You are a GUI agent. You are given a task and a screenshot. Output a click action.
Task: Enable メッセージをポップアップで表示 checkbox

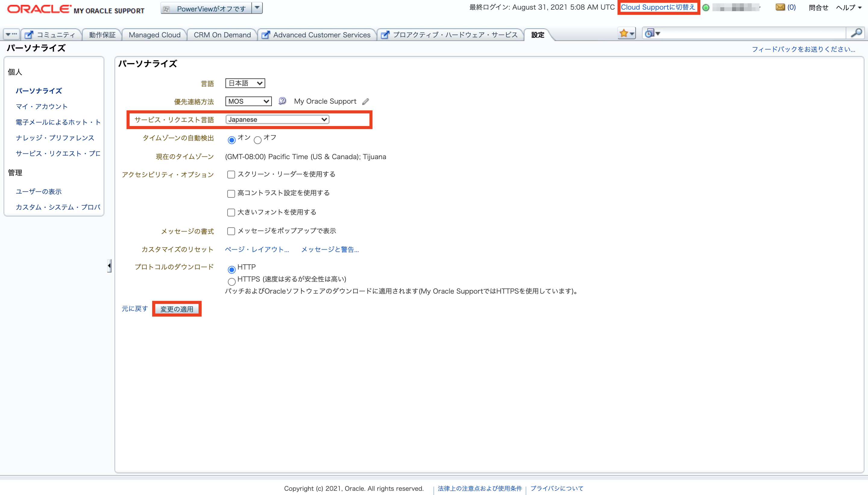click(x=230, y=230)
